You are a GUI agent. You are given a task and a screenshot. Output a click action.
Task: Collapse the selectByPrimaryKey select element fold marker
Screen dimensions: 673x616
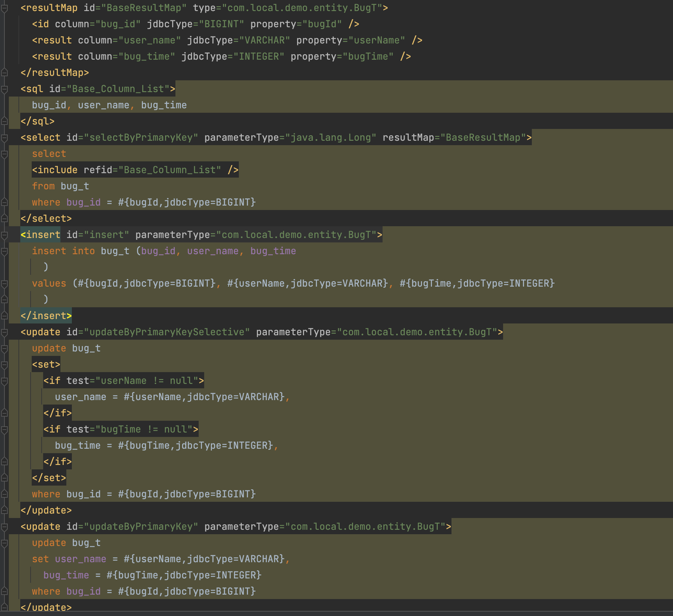pos(4,138)
